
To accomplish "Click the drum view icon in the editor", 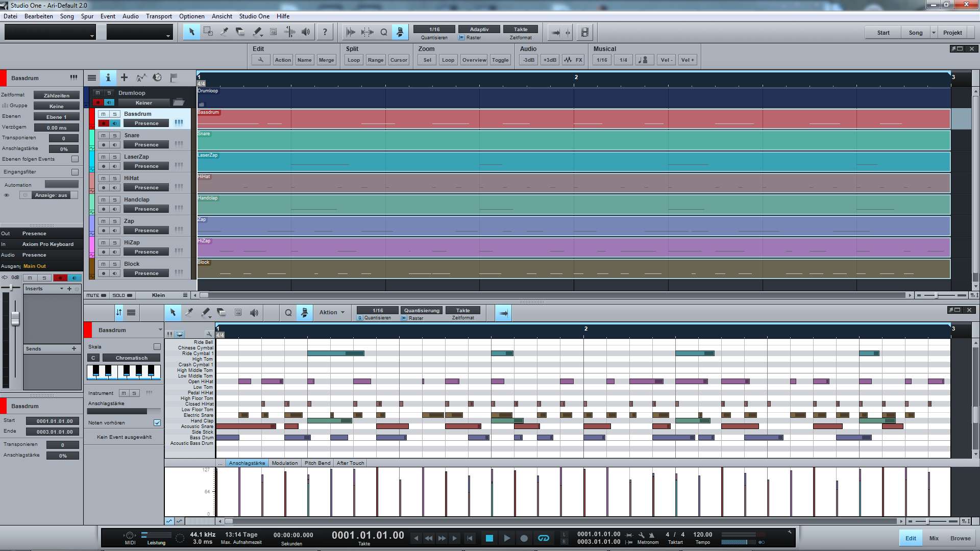I will tap(180, 334).
